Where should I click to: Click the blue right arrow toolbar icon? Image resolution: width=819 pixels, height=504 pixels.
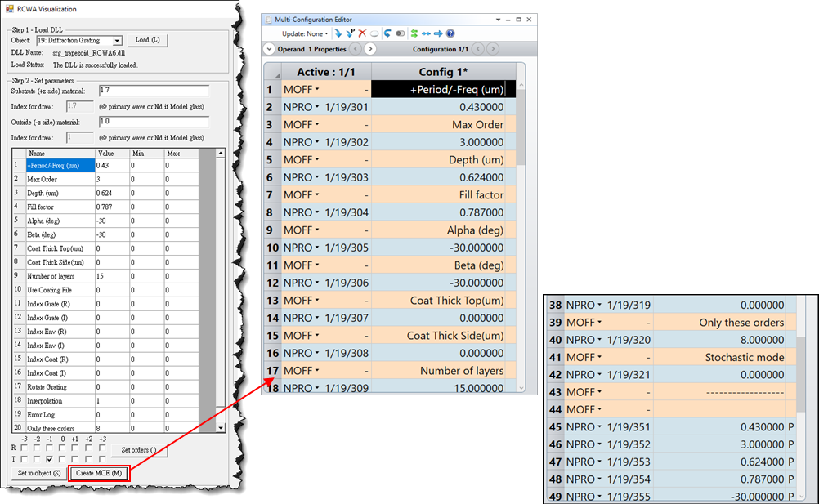pyautogui.click(x=438, y=33)
